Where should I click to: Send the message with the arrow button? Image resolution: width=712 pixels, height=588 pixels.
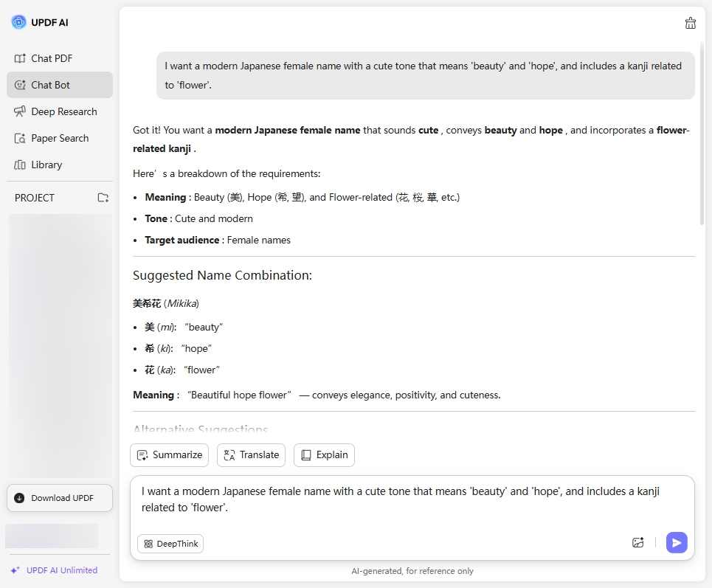pos(677,542)
